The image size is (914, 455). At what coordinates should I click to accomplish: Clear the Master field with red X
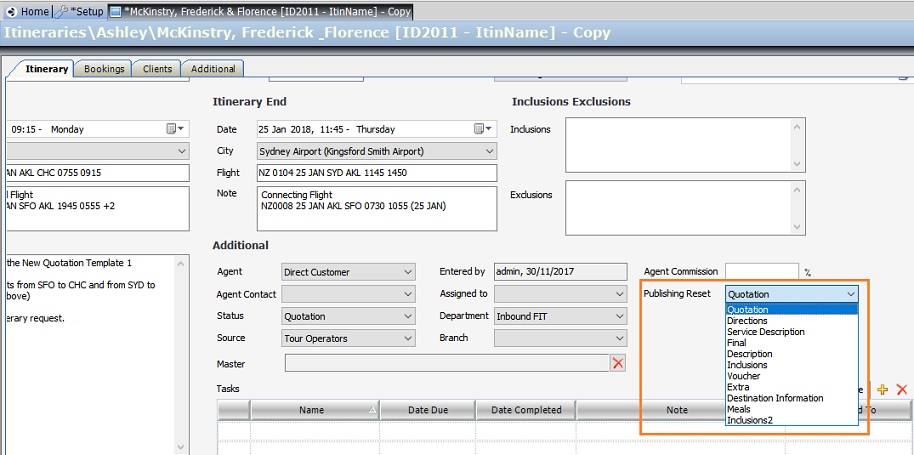[618, 363]
